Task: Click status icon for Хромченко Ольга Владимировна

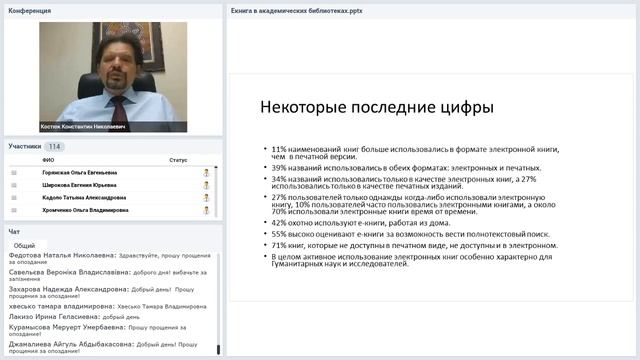Action: click(x=206, y=211)
